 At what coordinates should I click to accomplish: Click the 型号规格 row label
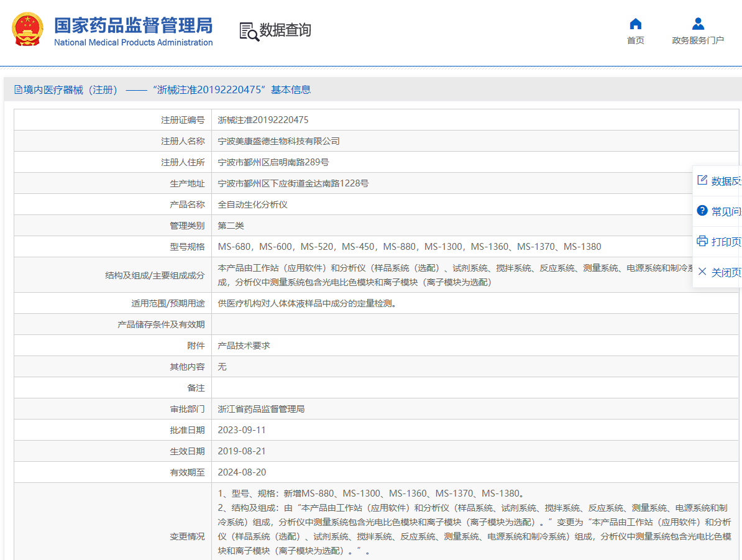pyautogui.click(x=188, y=247)
